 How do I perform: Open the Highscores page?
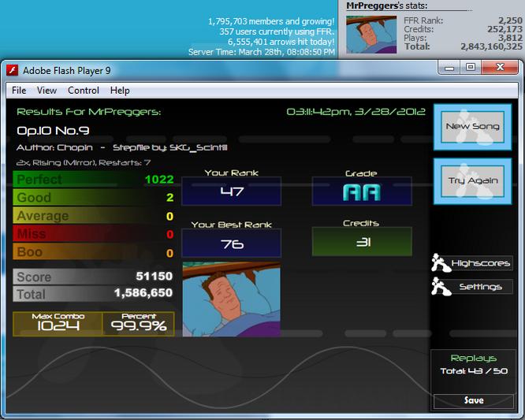(x=481, y=263)
